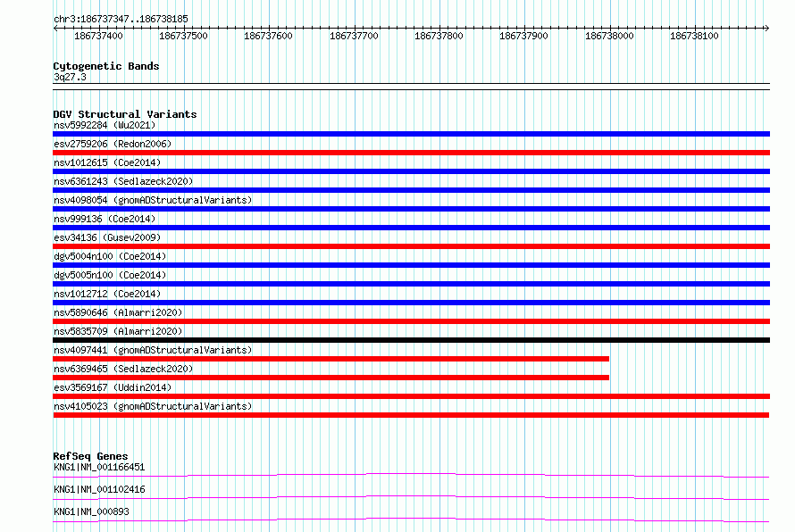The height and width of the screenshot is (532, 795).
Task: Select the shorter red bar under nsv4097441
Action: tap(331, 359)
